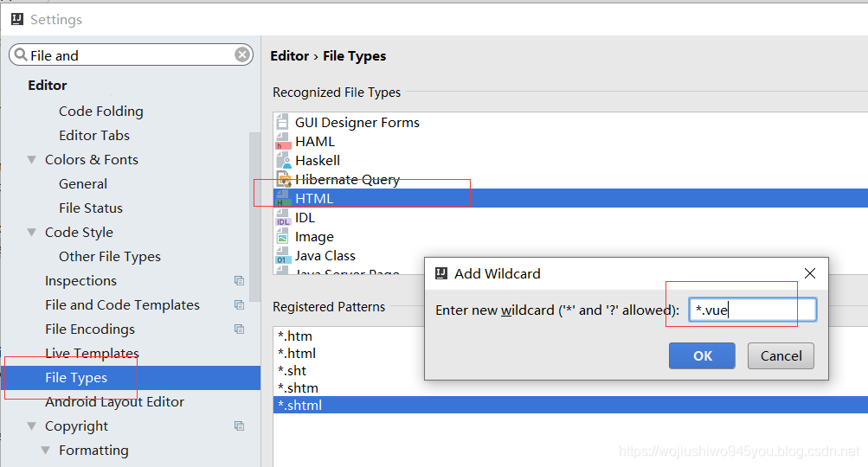Select Hibernate Query file type

click(347, 180)
